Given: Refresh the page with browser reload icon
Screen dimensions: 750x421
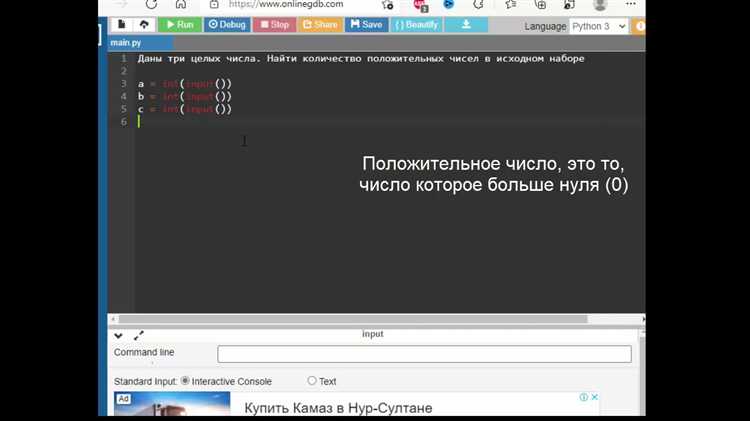Looking at the screenshot, I should coord(152,4).
